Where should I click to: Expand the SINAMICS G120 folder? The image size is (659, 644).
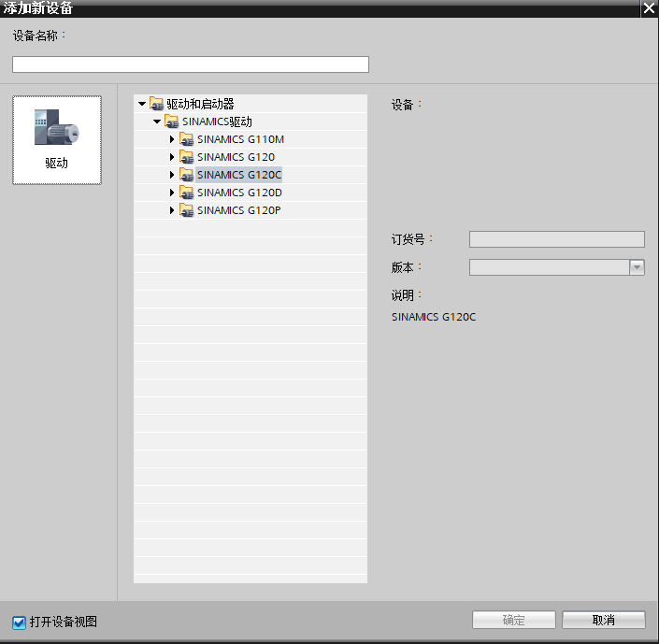pos(172,157)
